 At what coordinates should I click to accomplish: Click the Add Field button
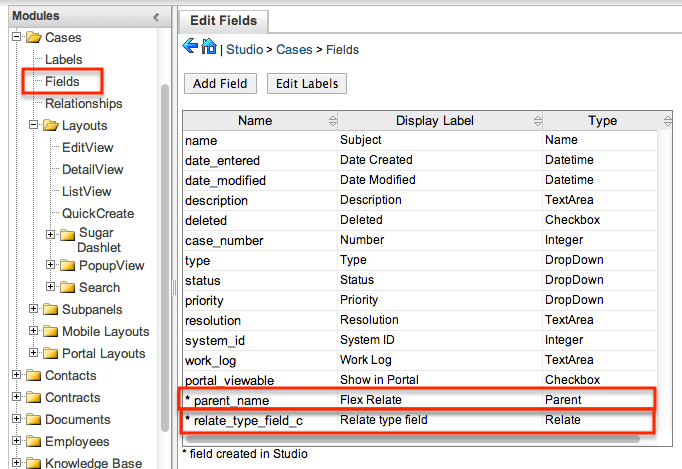click(220, 84)
